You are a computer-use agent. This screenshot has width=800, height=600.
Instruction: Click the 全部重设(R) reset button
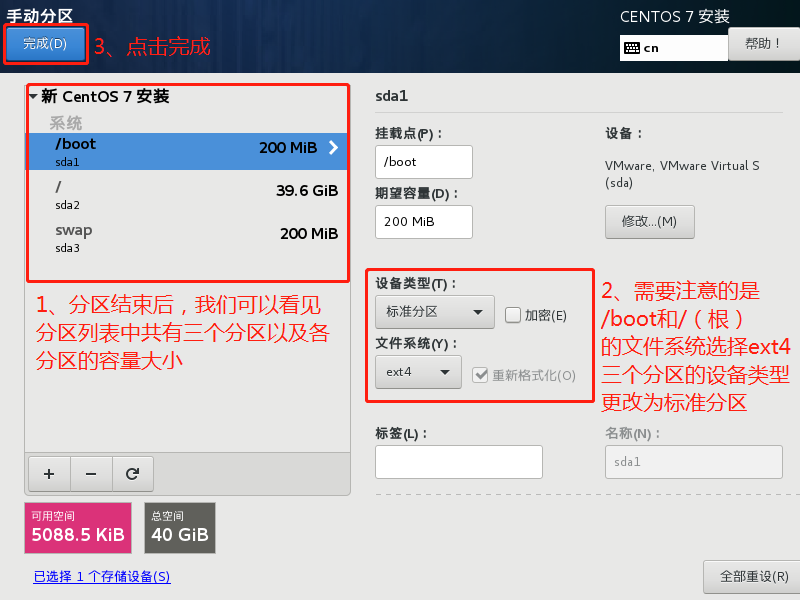pos(746,577)
